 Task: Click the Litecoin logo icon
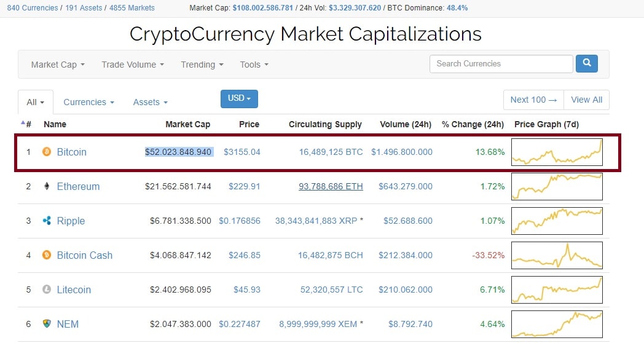click(x=47, y=290)
